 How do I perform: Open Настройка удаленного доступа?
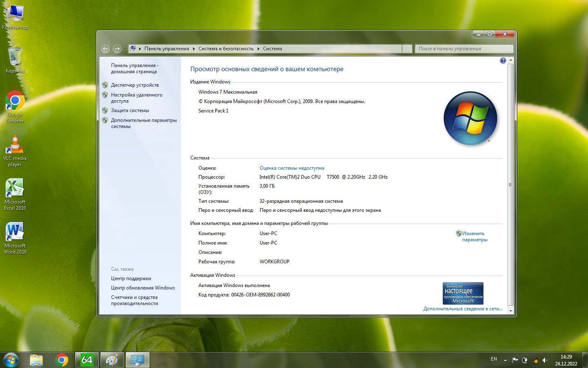coord(136,98)
